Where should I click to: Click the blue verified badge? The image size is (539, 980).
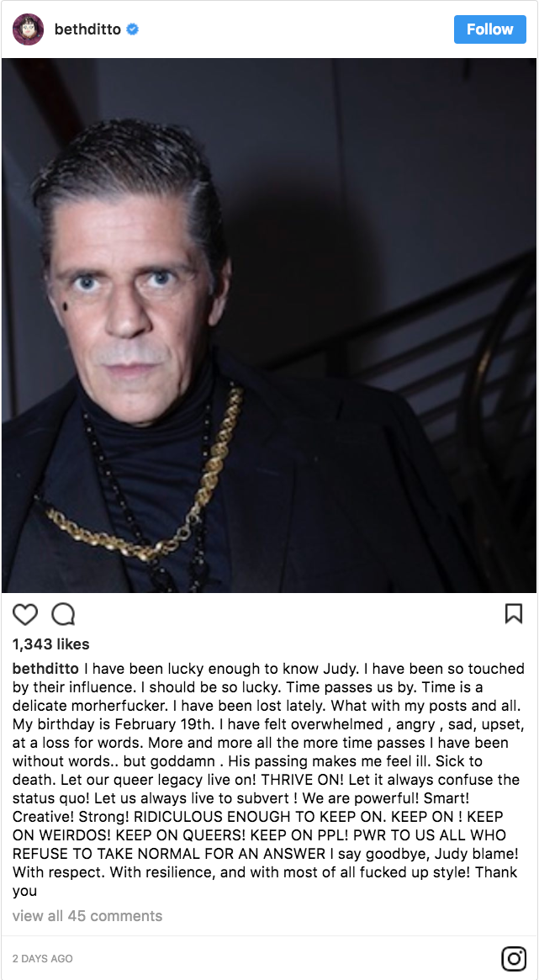coord(132,29)
